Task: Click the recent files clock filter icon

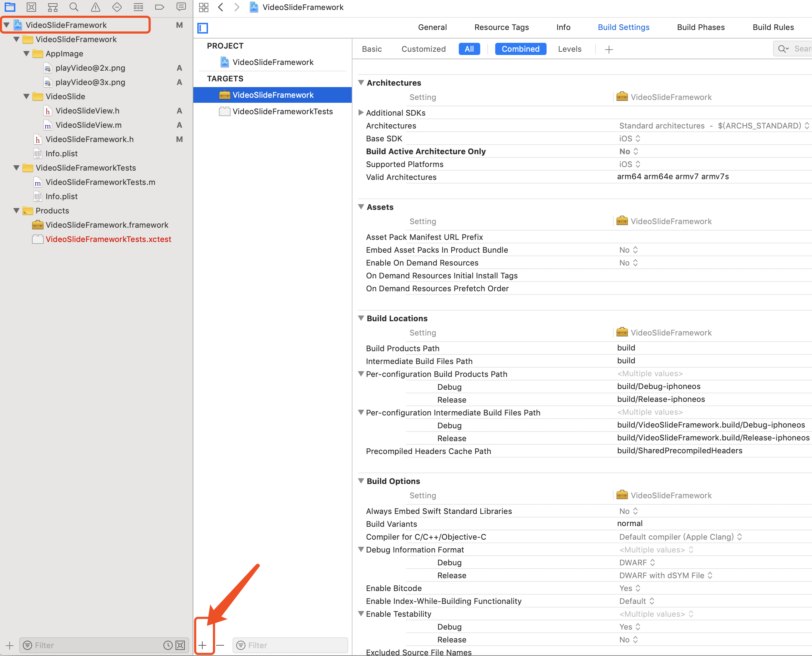Action: point(168,645)
